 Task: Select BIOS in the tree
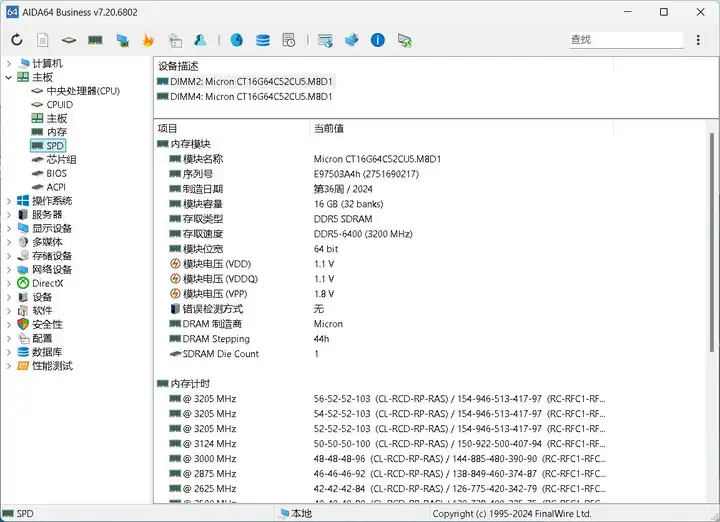(x=49, y=173)
